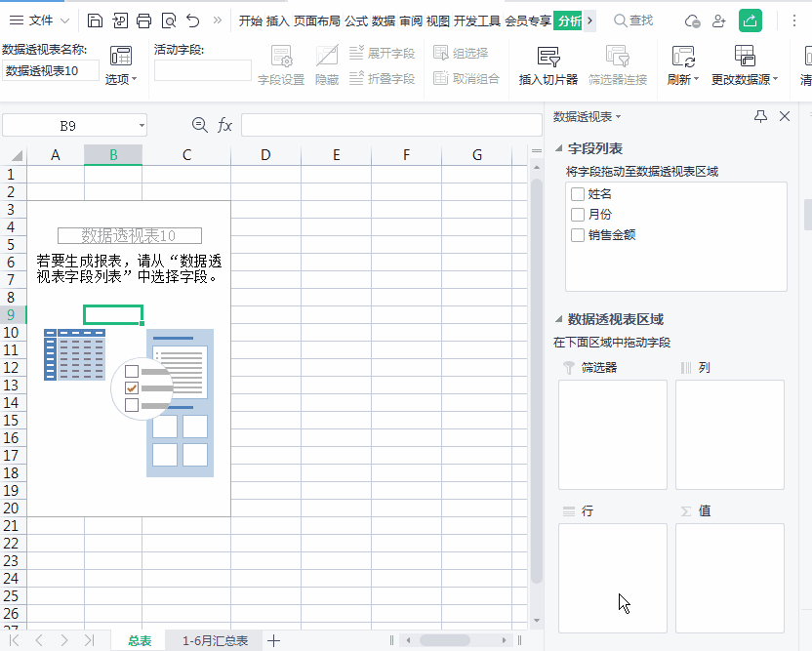This screenshot has height=651, width=812.
Task: Open the 审阅 tab
Action: tap(411, 21)
